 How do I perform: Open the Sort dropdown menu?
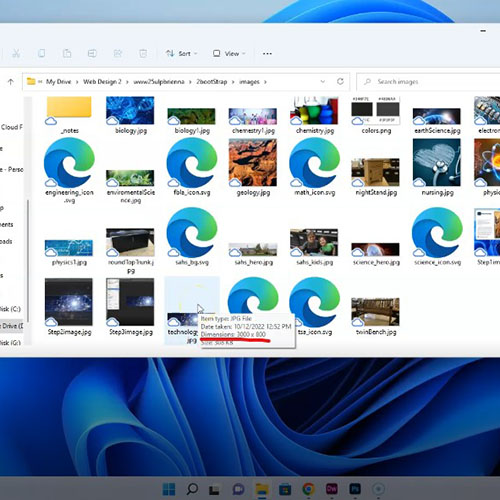point(182,53)
